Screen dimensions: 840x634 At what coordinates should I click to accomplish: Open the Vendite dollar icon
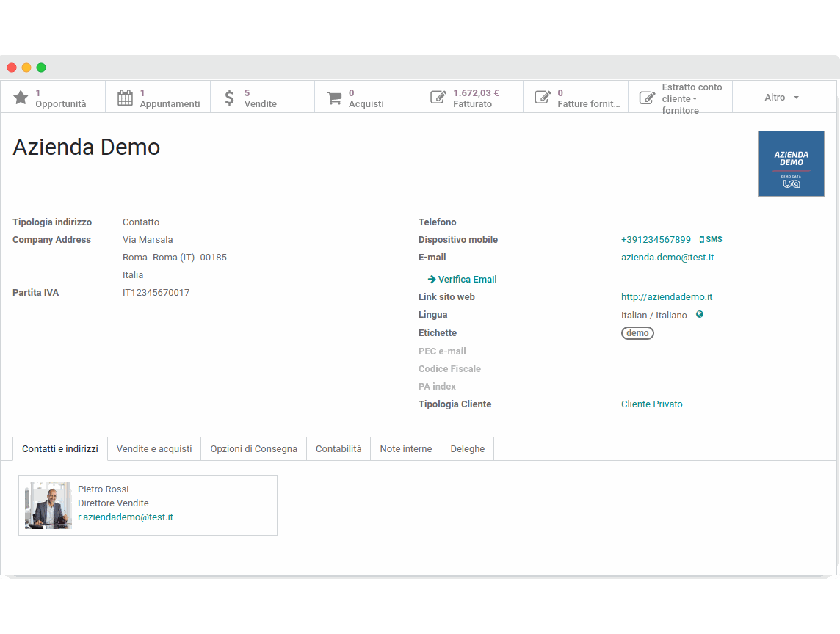[x=229, y=96]
